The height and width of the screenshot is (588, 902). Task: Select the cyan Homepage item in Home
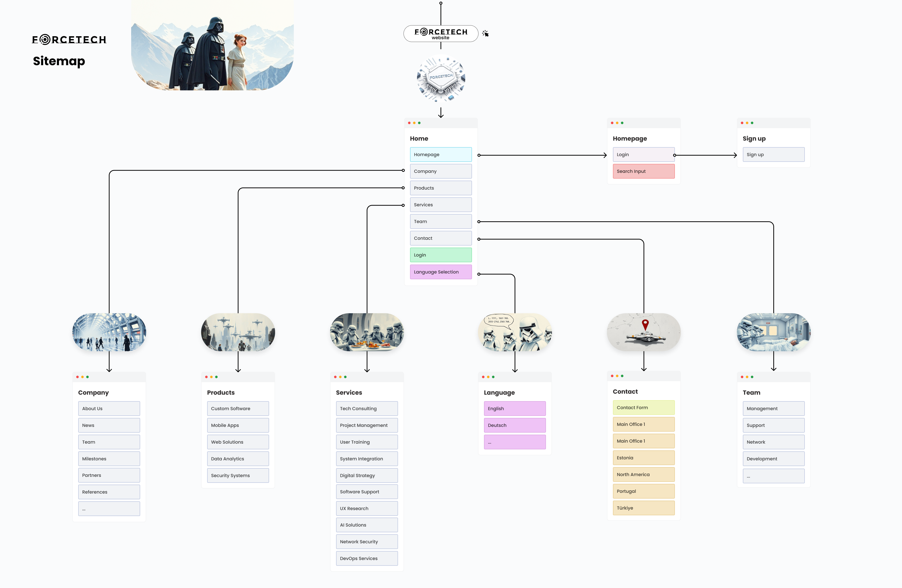click(x=441, y=155)
